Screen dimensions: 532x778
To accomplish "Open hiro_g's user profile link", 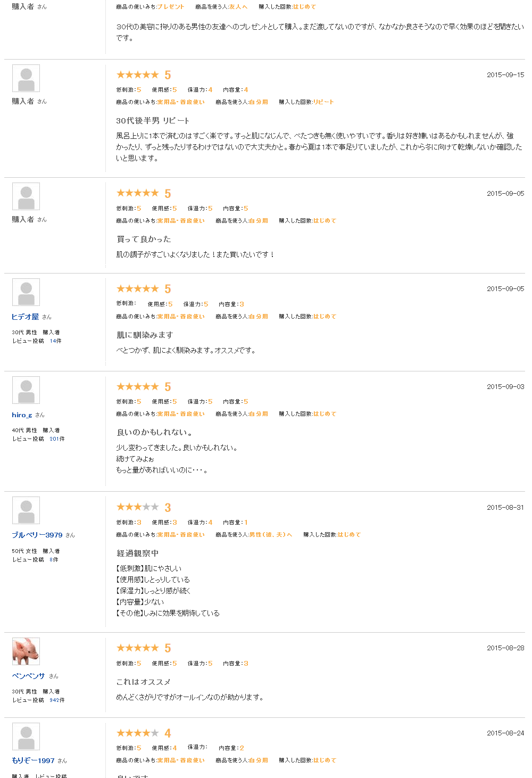I will tap(22, 415).
